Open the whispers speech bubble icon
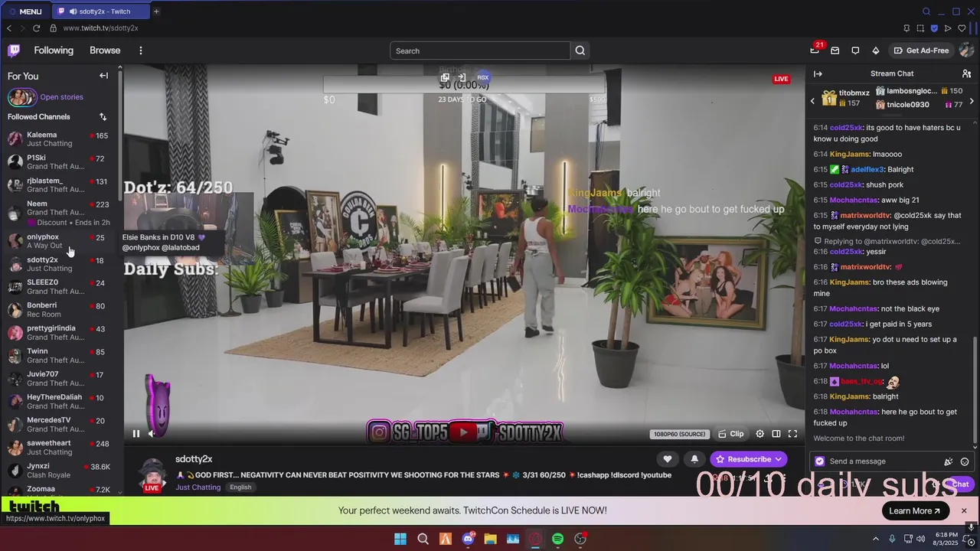The height and width of the screenshot is (551, 980). coord(855,51)
